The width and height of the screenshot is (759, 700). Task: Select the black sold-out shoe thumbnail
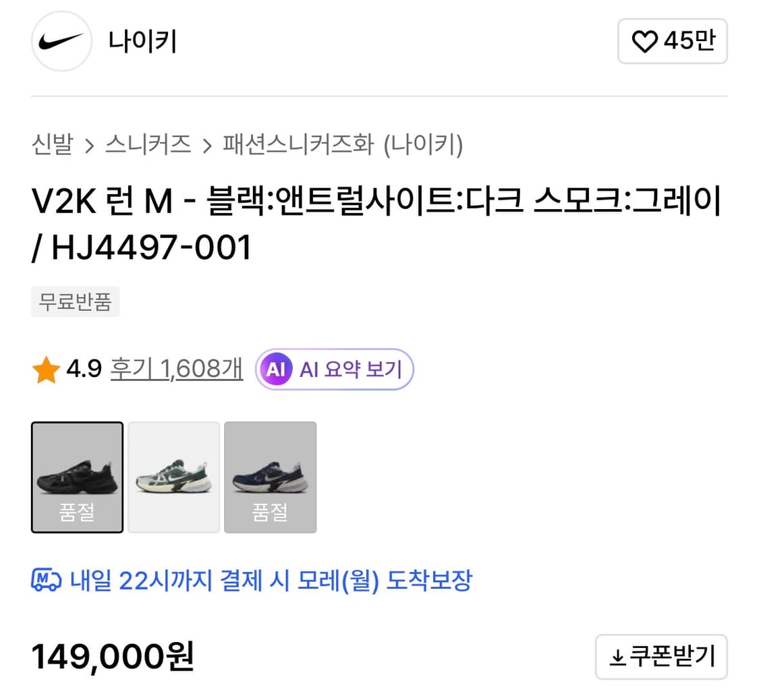(x=77, y=476)
